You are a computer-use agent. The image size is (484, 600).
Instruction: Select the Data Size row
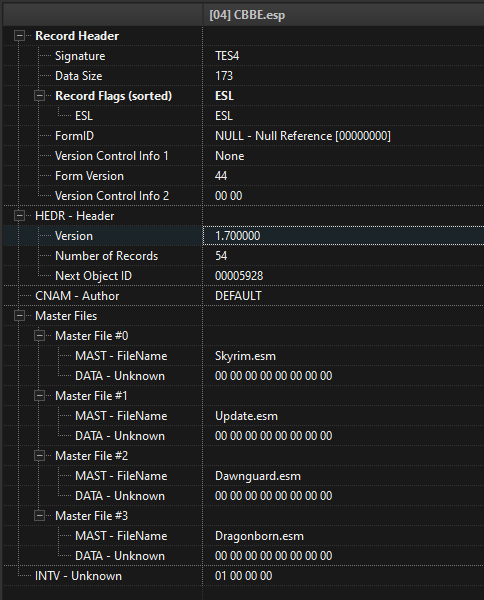[x=243, y=76]
